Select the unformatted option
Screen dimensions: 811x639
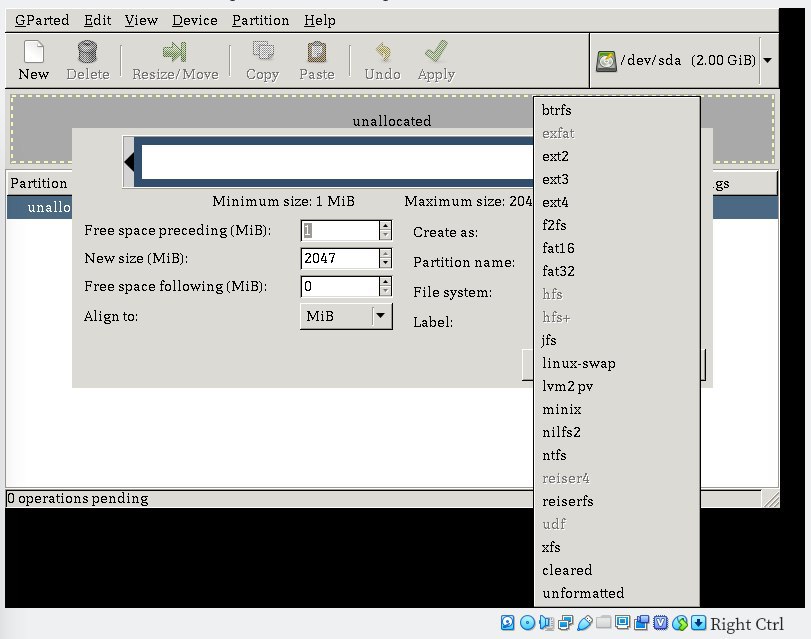[x=617, y=593]
